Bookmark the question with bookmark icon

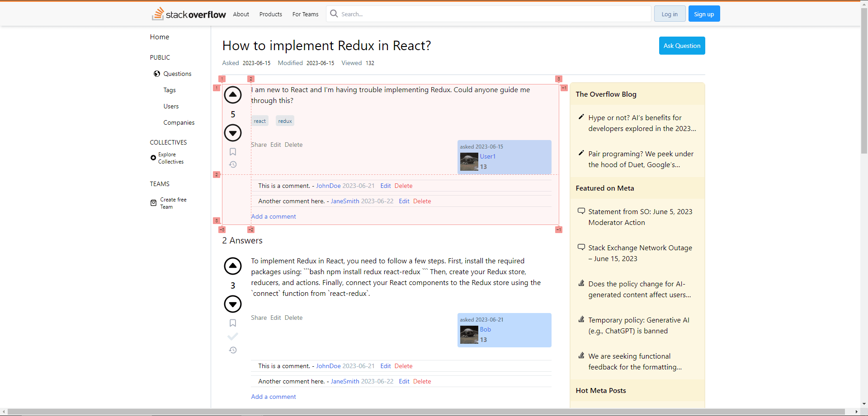(233, 152)
